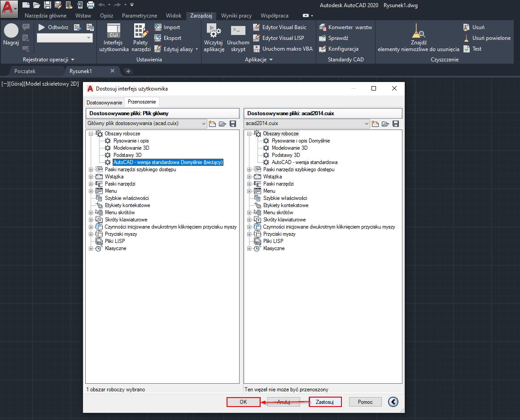Viewport: 520px width, 420px height.
Task: Create new customization file in left pane
Action: (x=212, y=124)
